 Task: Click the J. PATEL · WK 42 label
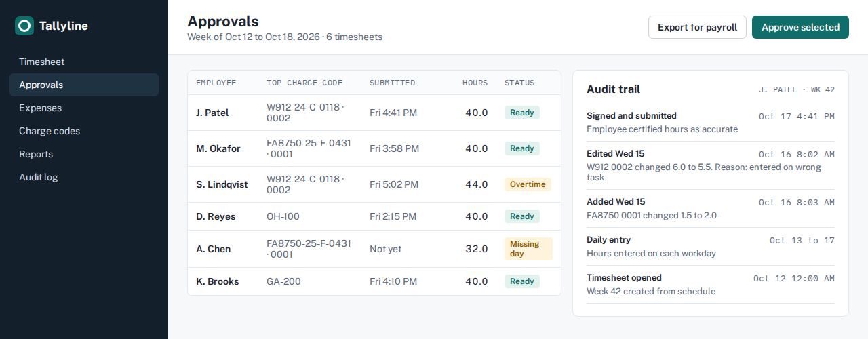point(797,89)
